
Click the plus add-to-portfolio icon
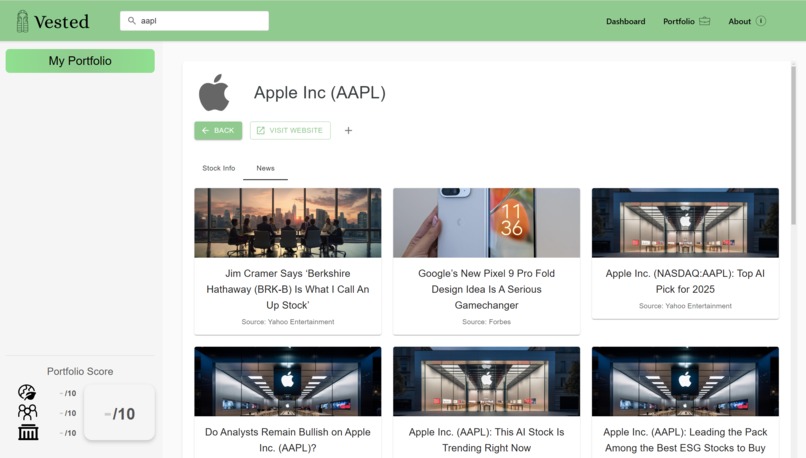348,131
